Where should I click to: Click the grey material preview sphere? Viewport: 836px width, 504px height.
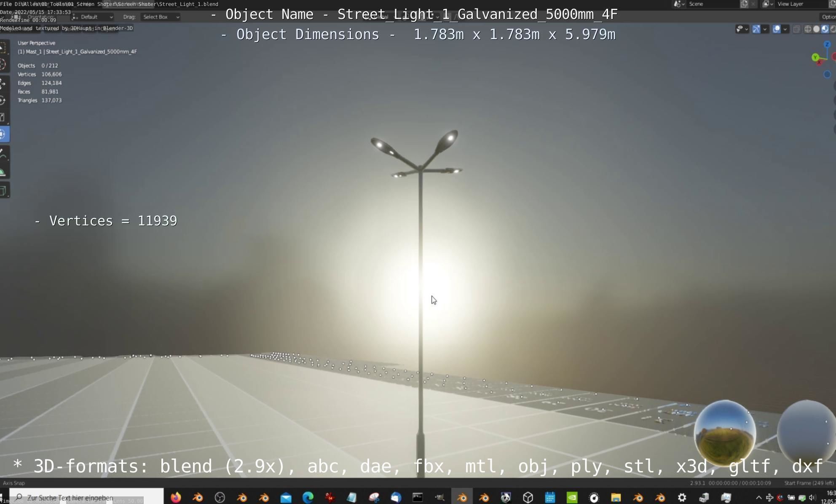(x=807, y=432)
